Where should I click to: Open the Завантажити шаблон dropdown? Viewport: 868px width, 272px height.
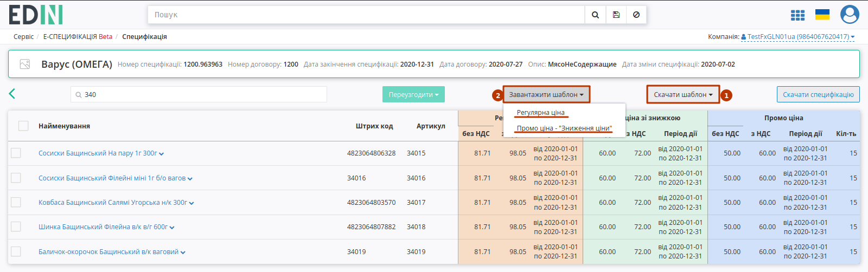pyautogui.click(x=546, y=94)
